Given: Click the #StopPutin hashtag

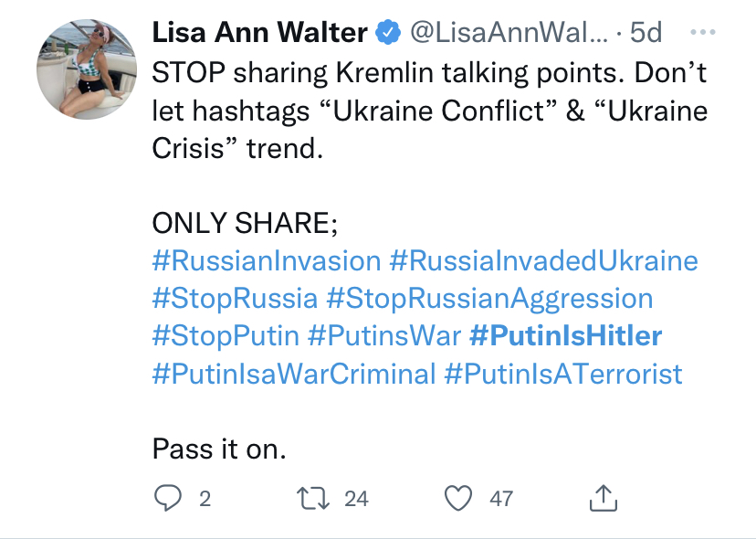Looking at the screenshot, I should coord(226,336).
